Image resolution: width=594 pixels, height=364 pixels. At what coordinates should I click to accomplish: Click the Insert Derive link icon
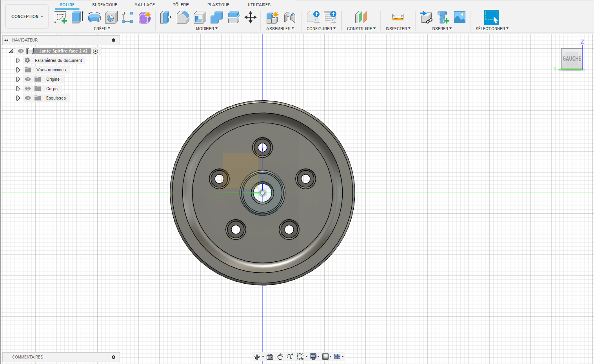426,17
